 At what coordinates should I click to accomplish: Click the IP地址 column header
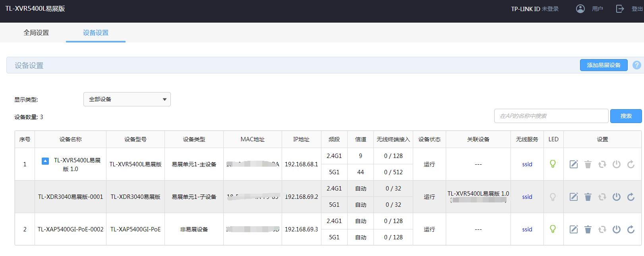(x=301, y=139)
